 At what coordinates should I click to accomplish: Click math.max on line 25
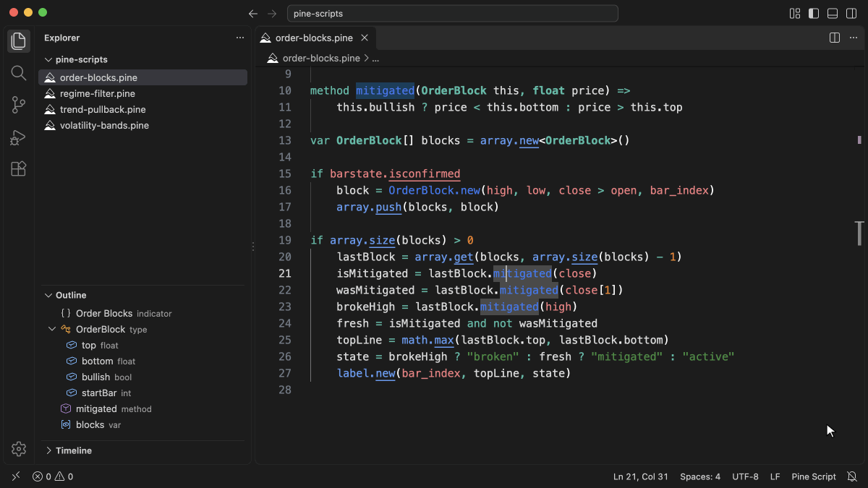[428, 340]
